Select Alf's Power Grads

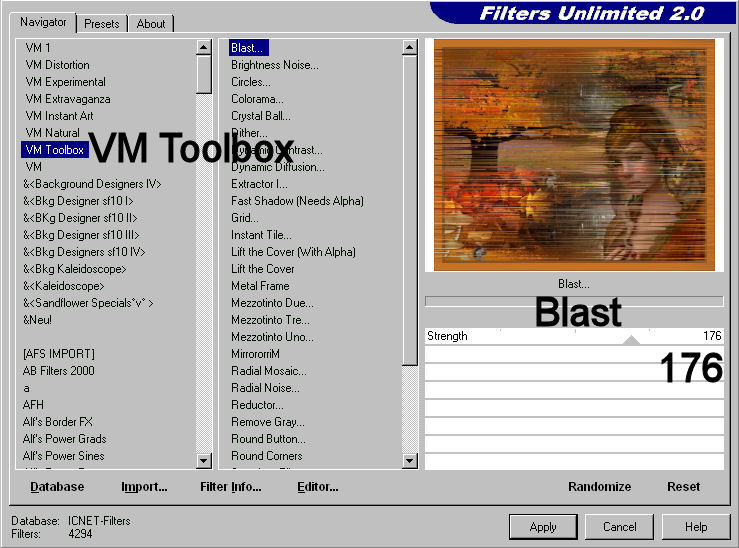click(65, 438)
